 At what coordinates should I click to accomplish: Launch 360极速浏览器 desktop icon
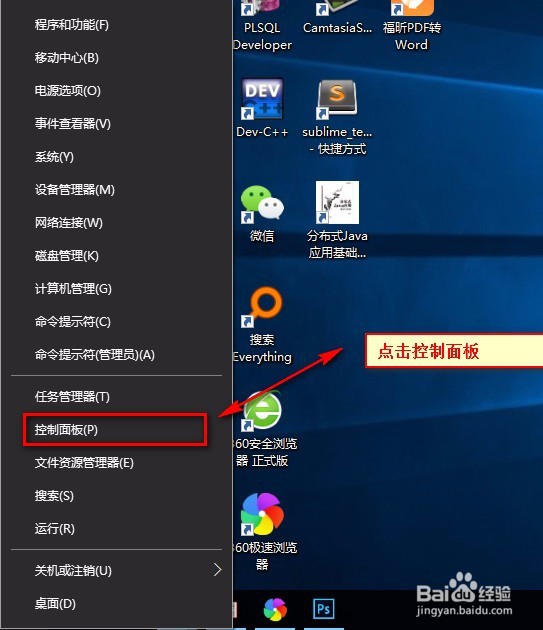tap(263, 531)
